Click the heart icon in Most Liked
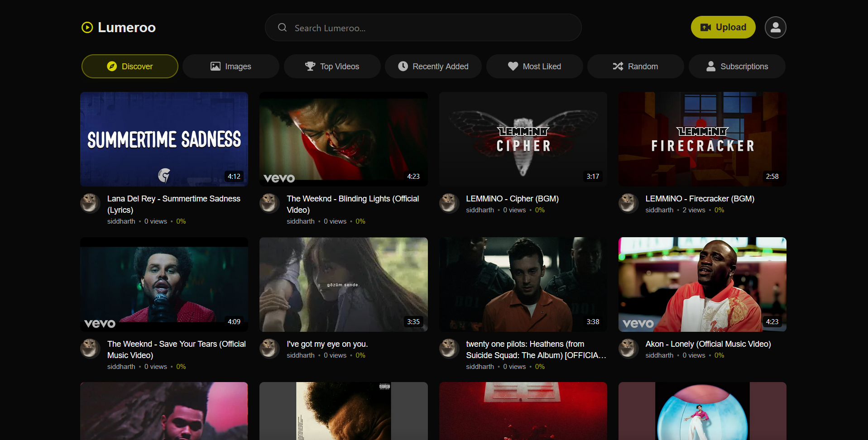The width and height of the screenshot is (868, 440). 513,67
